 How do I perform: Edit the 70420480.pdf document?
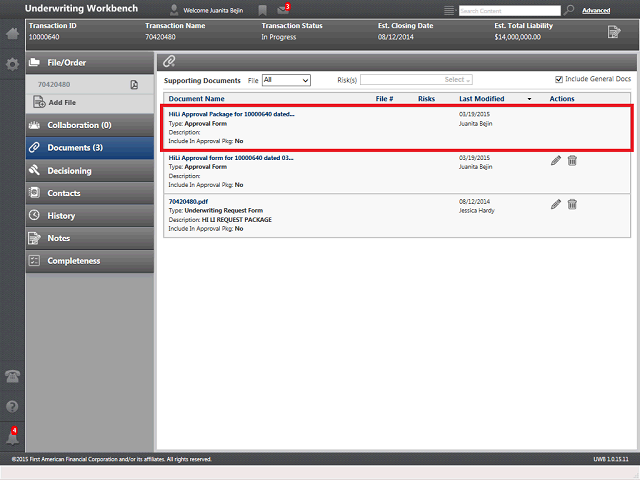coord(556,204)
